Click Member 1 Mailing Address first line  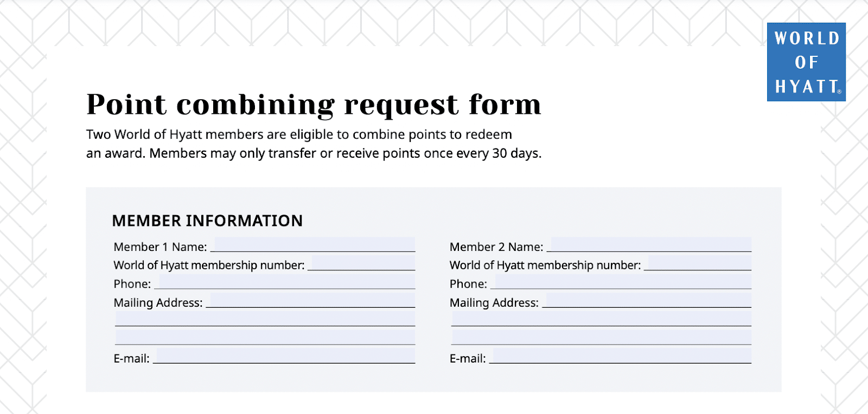point(312,301)
